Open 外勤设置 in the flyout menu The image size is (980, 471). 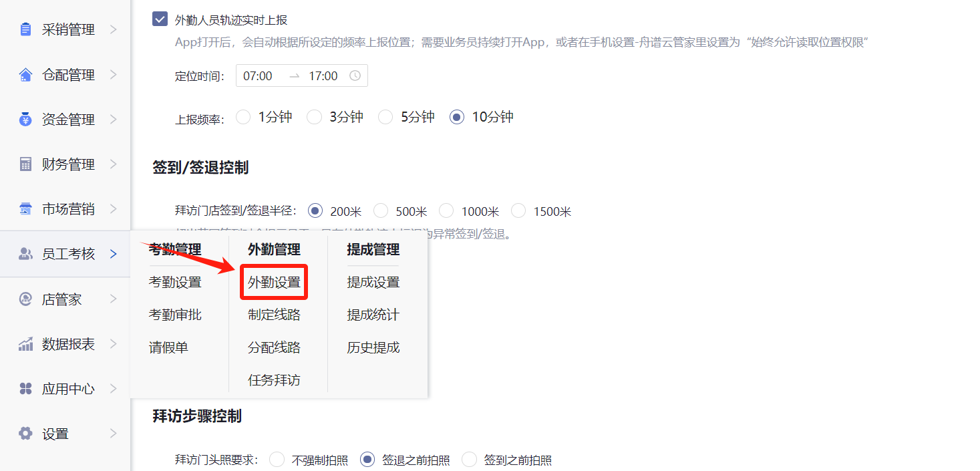[274, 283]
